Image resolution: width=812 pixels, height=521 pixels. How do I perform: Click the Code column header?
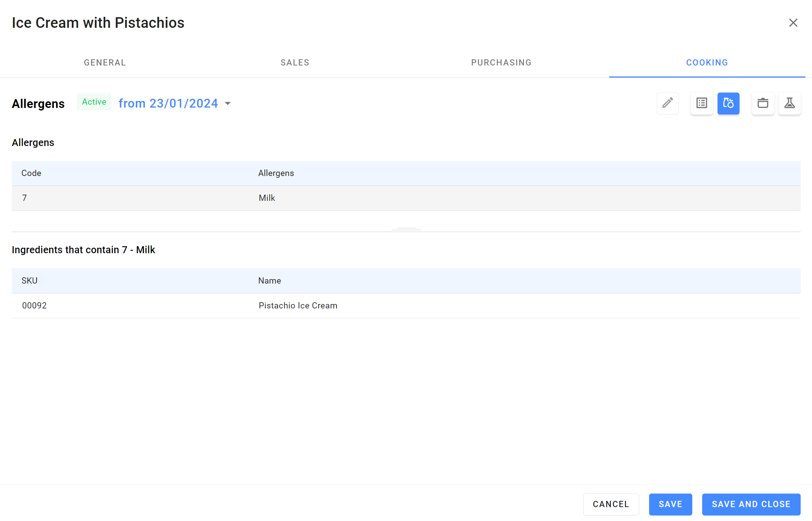(31, 173)
